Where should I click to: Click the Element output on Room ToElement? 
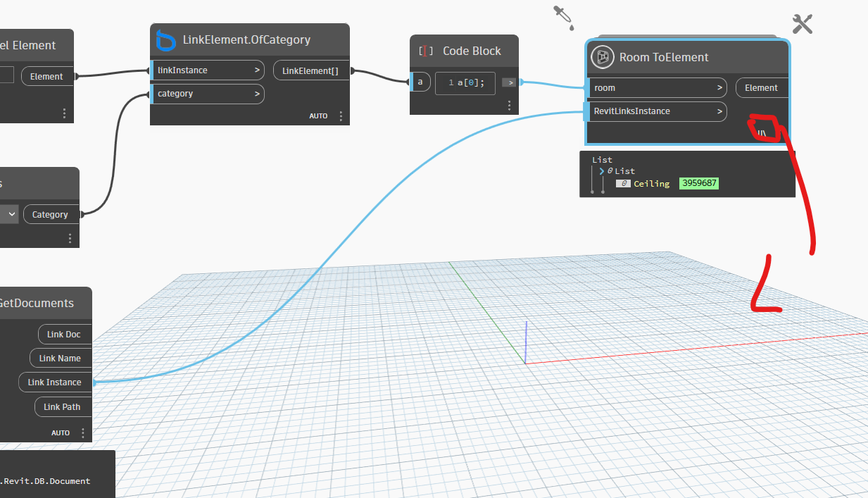click(761, 87)
